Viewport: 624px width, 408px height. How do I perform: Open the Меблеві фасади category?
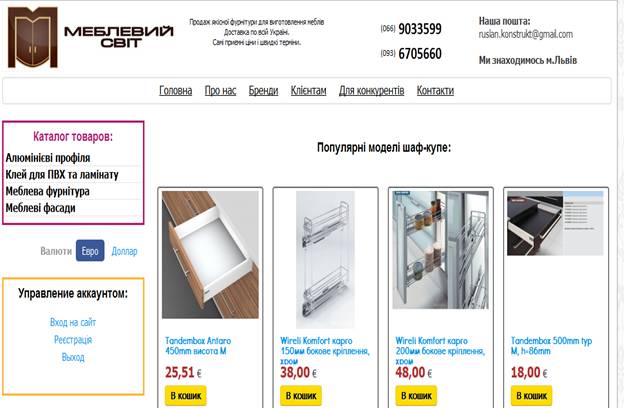click(x=40, y=208)
